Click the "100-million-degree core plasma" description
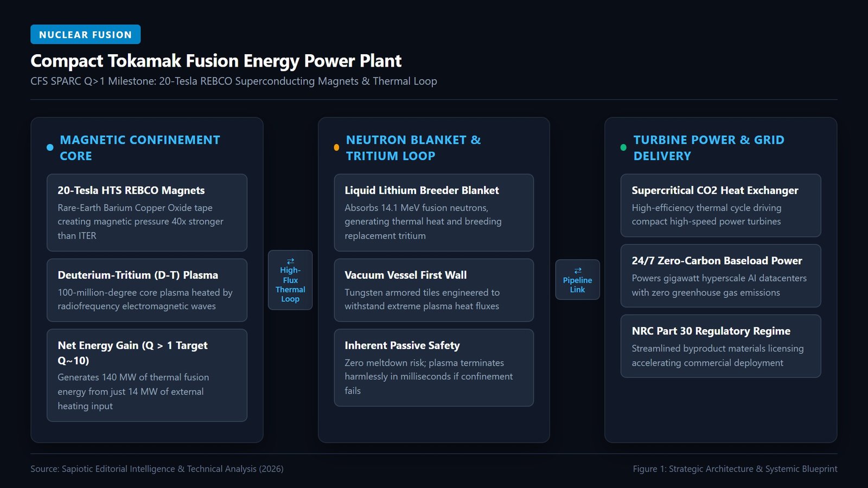 145,299
